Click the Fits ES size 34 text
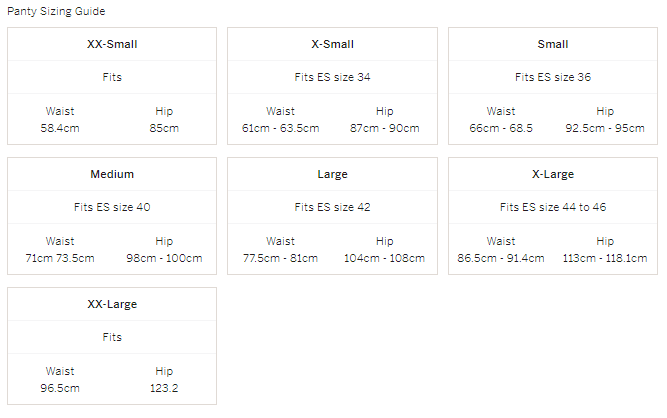 coord(332,77)
